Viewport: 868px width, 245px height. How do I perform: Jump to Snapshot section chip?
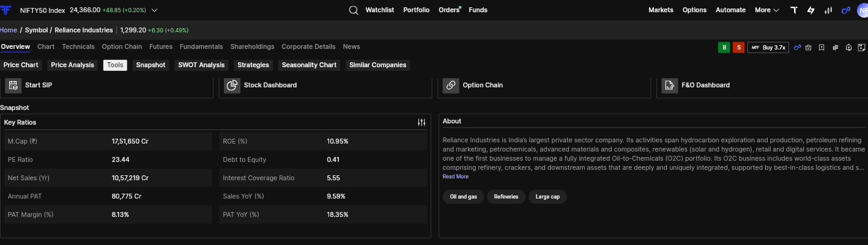tap(150, 65)
